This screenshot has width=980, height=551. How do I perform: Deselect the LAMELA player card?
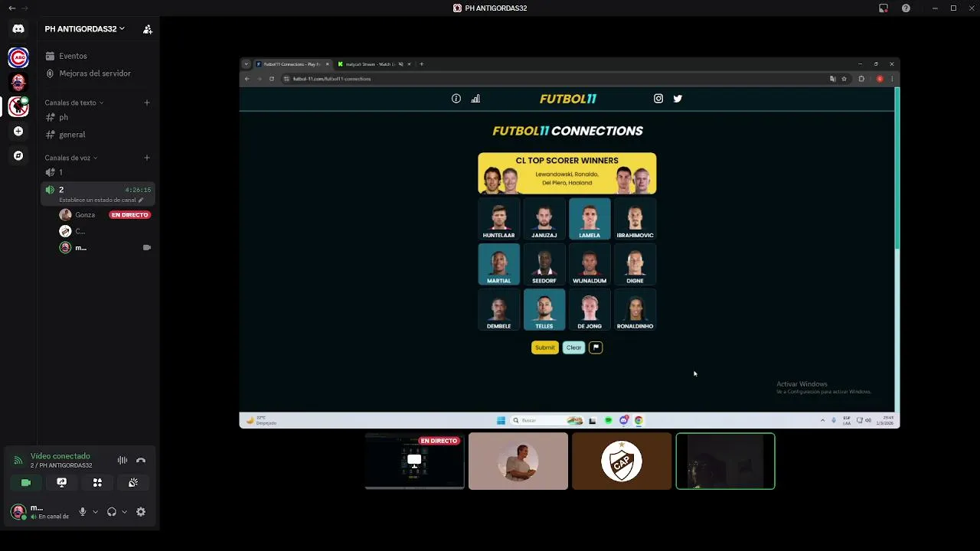[x=590, y=219]
